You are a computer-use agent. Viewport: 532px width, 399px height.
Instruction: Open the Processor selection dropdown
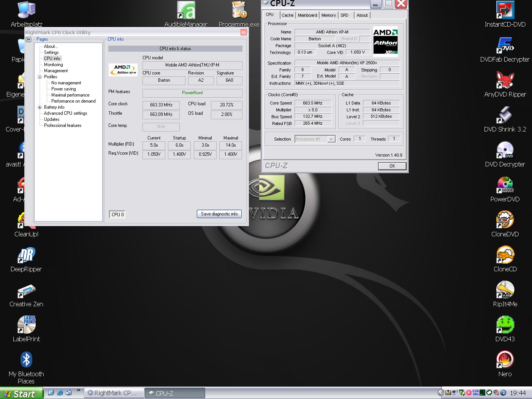click(x=331, y=139)
